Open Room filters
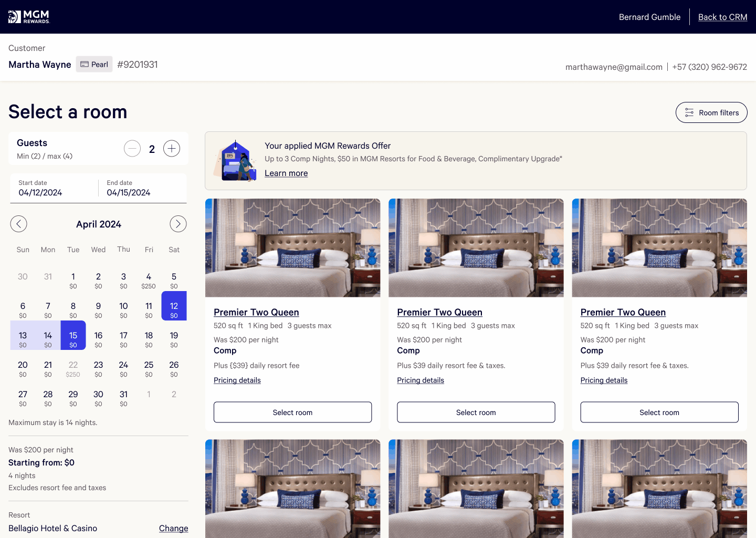The width and height of the screenshot is (756, 538). pos(711,112)
